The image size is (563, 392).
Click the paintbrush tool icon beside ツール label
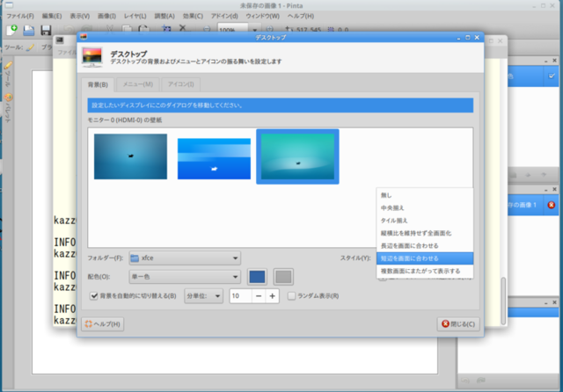click(x=31, y=47)
